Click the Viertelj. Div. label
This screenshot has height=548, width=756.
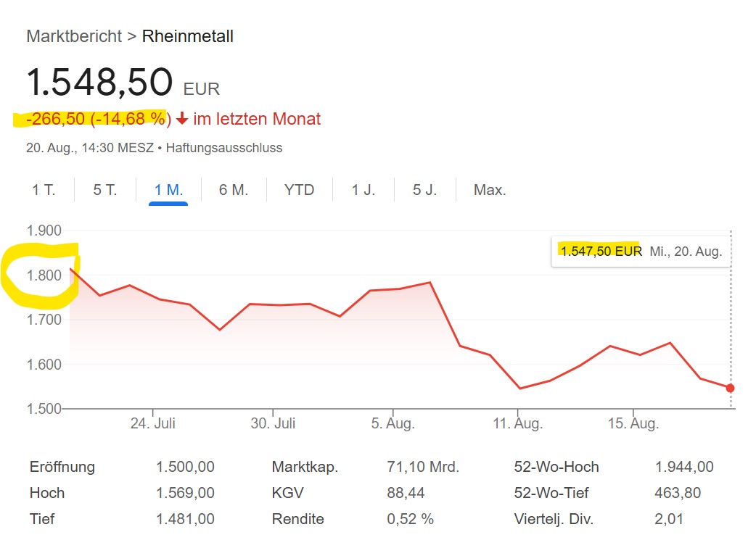[554, 518]
